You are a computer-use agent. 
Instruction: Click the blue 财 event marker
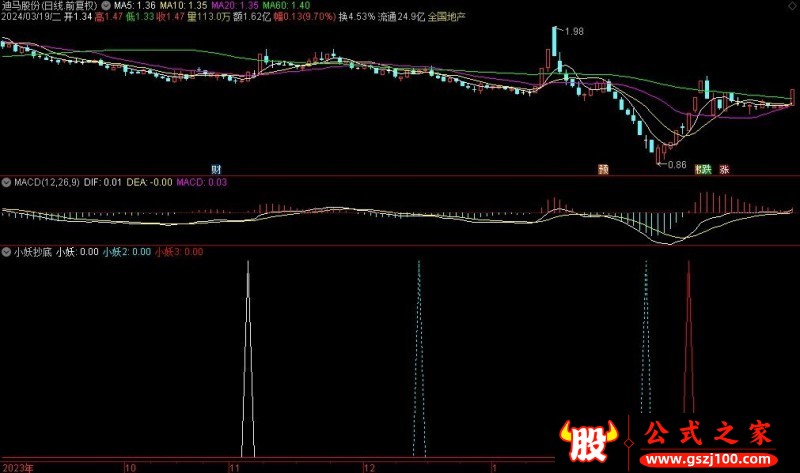click(216, 168)
